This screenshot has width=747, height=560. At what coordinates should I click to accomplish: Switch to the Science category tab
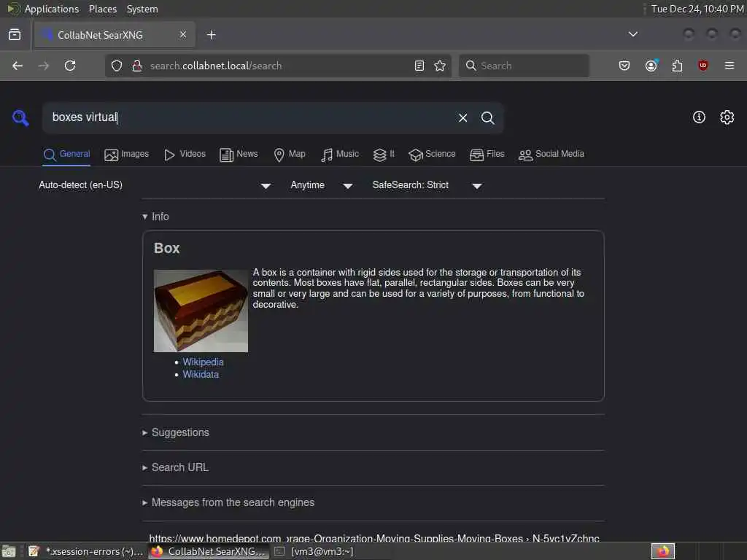point(432,155)
